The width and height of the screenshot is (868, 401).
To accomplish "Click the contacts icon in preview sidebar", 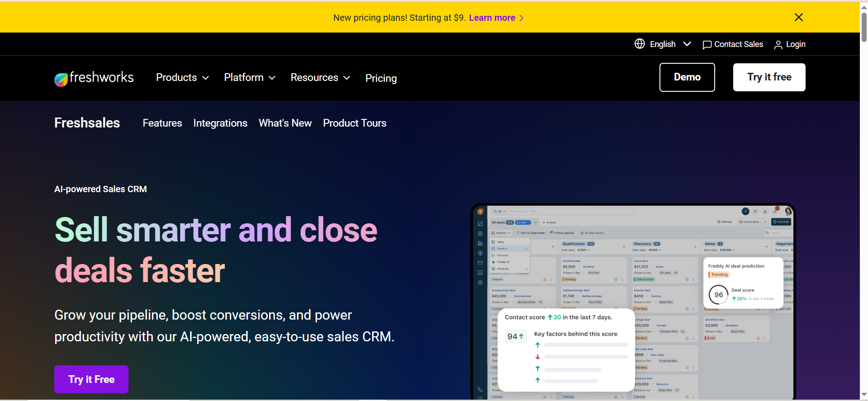I will (x=480, y=234).
